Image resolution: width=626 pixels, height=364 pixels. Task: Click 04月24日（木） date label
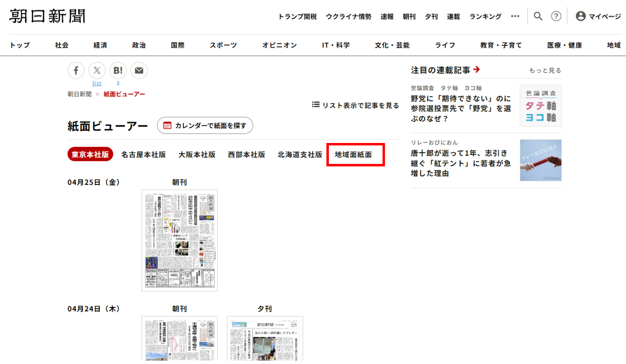coord(94,309)
